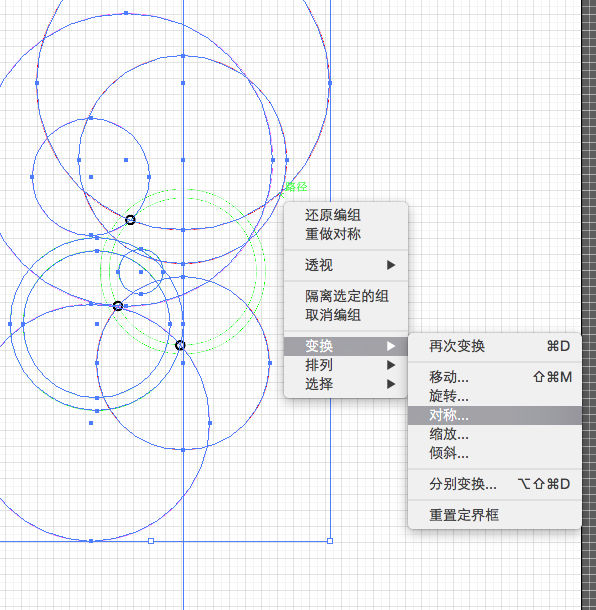The image size is (596, 610).
Task: Open 分别变换... dialog entry
Action: click(495, 484)
